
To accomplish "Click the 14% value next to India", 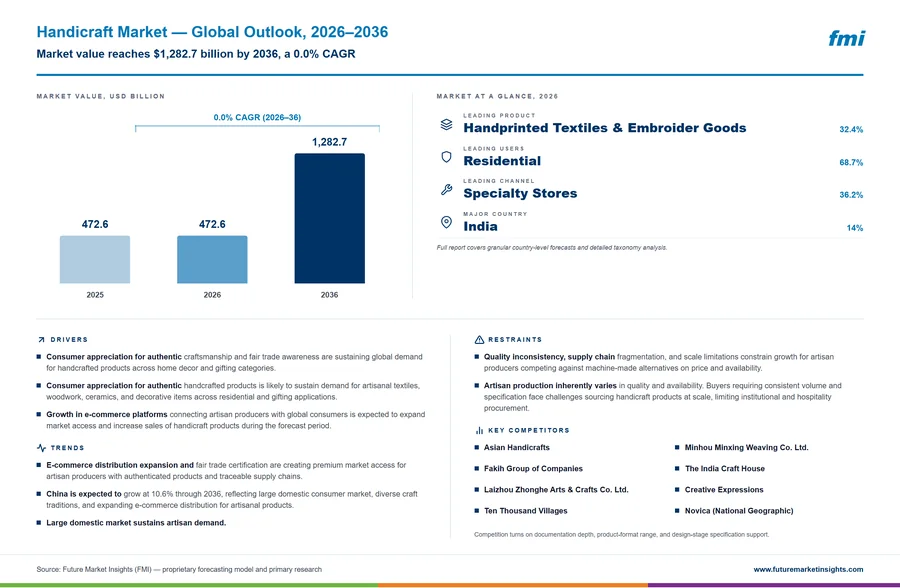I will (x=855, y=228).
